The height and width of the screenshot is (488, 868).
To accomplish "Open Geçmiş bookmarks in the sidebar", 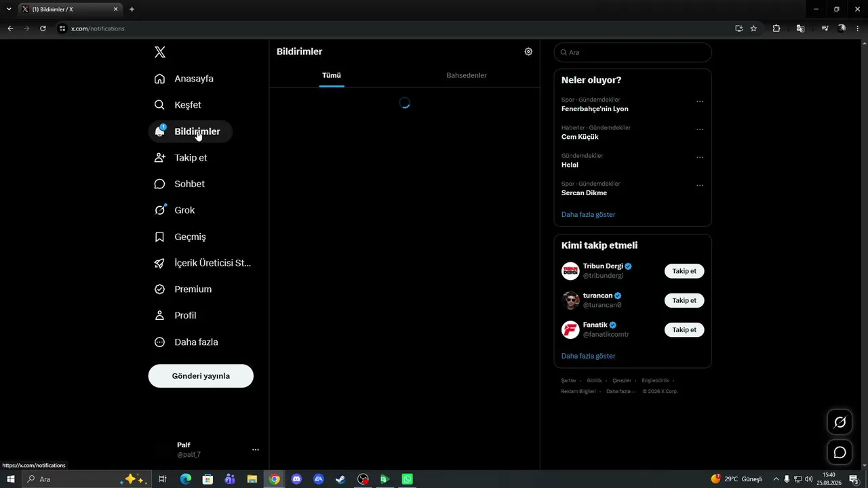I will [x=180, y=237].
